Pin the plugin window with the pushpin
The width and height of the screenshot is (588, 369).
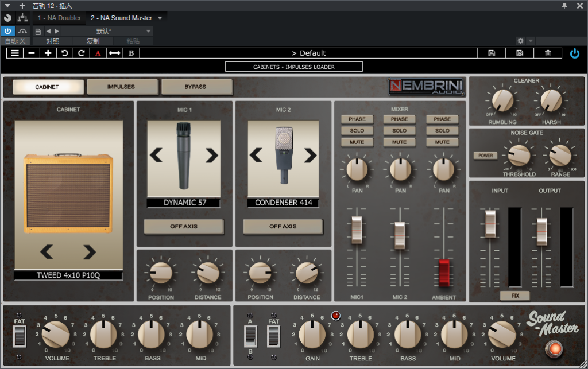pyautogui.click(x=564, y=6)
